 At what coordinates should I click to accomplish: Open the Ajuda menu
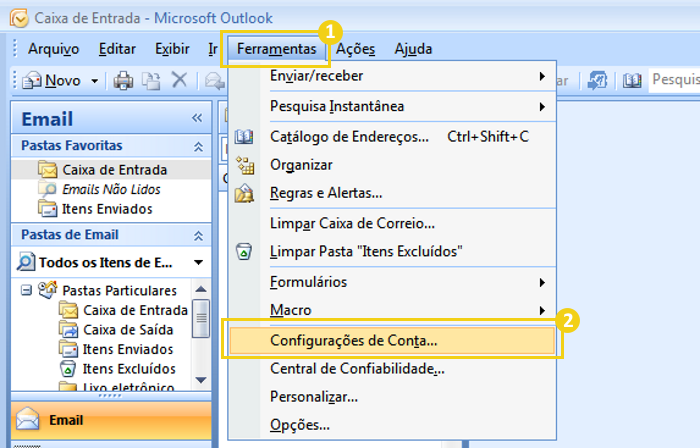413,49
